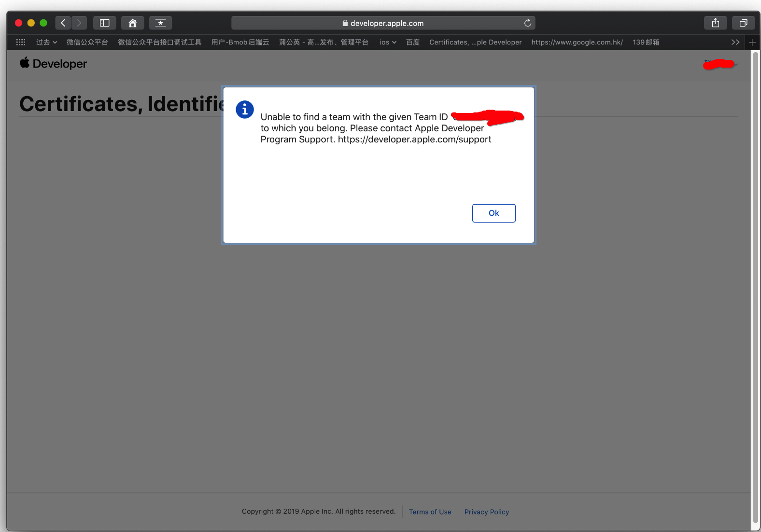This screenshot has height=532, width=761.
Task: Expand the ios bookmarks folder
Action: pyautogui.click(x=388, y=42)
